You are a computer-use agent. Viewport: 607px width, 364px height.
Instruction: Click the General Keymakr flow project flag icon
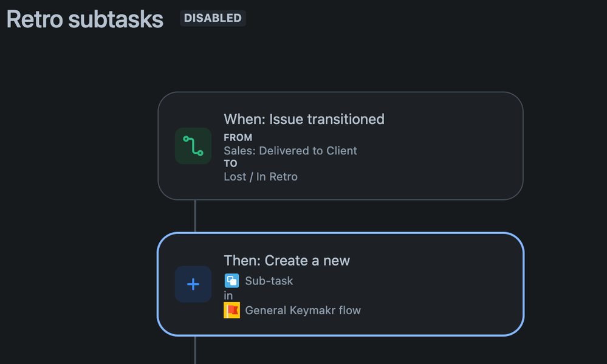click(231, 310)
